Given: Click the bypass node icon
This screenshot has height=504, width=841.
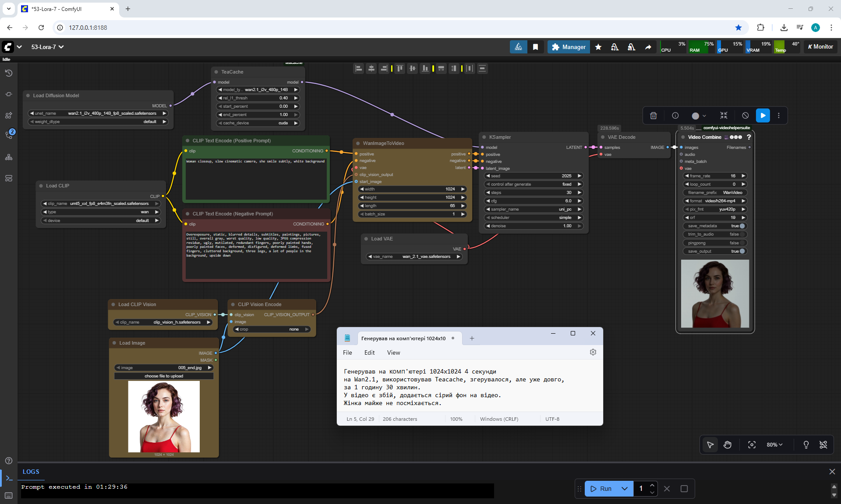Looking at the screenshot, I should point(745,116).
